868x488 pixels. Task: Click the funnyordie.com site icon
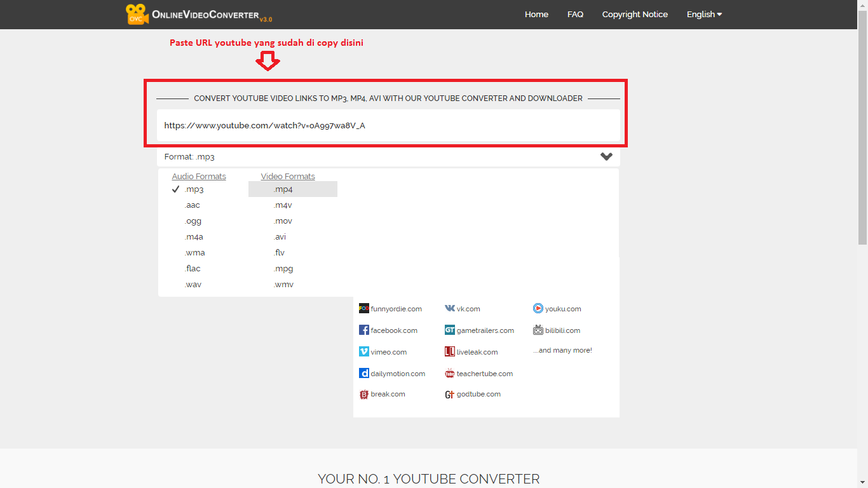tap(364, 309)
